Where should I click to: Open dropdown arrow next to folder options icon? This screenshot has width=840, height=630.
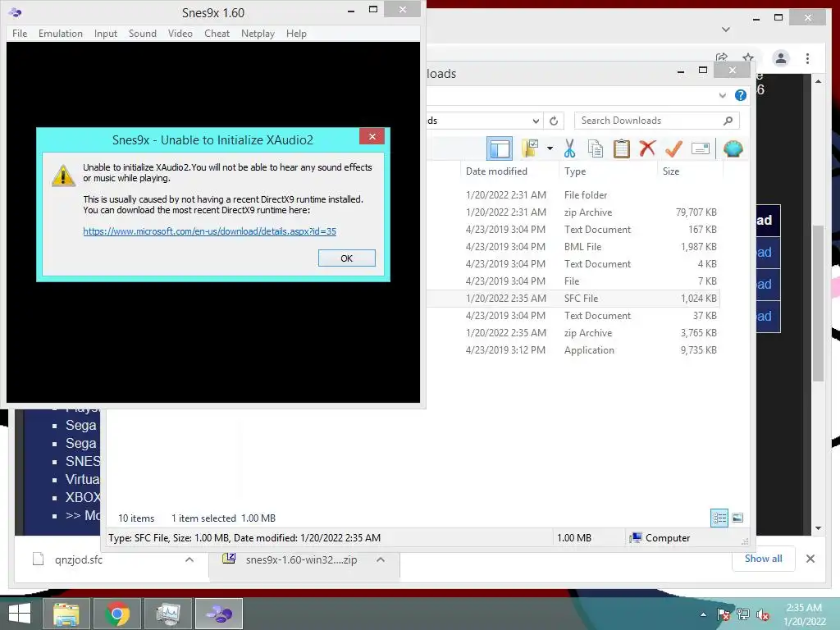click(x=550, y=148)
